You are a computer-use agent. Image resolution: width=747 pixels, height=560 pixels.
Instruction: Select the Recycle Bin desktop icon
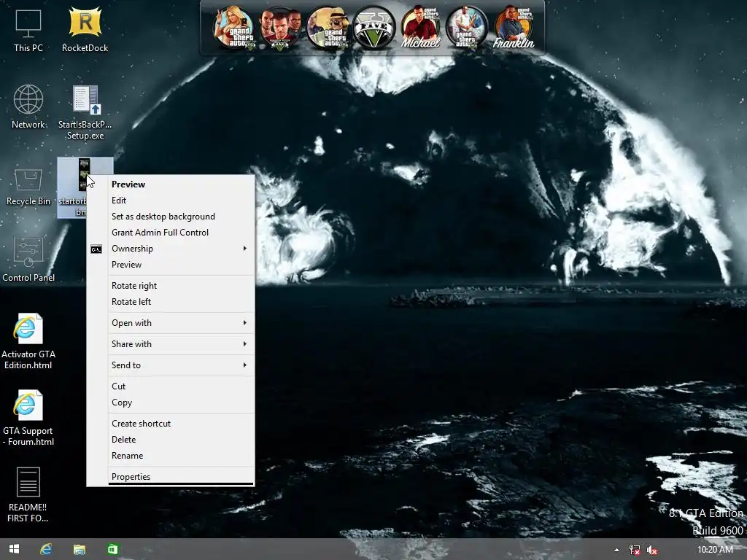[28, 186]
